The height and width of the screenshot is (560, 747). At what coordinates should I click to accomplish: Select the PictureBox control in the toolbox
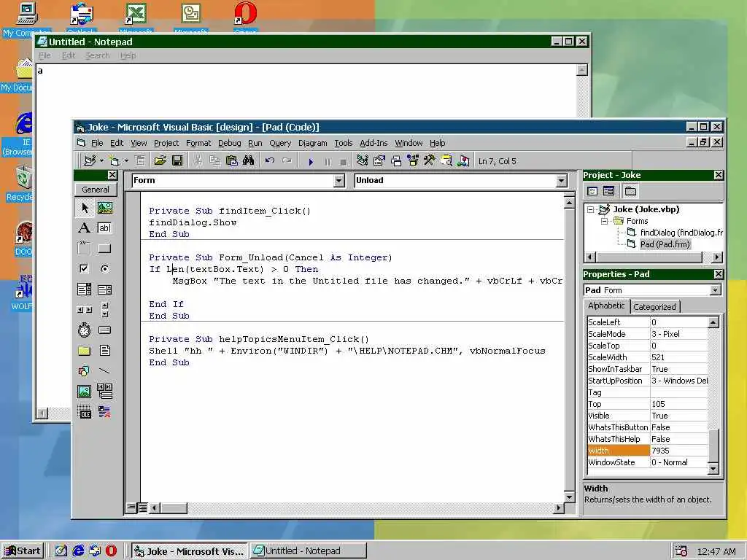(105, 208)
